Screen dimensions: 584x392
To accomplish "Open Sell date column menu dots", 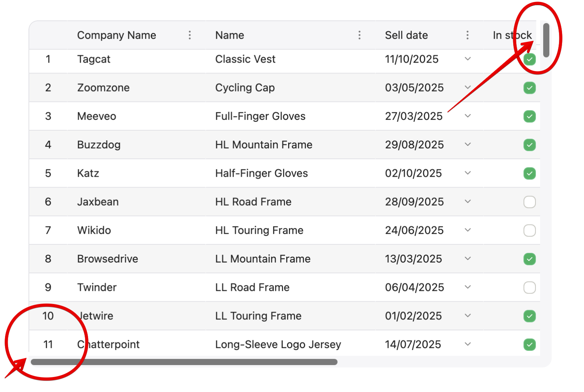I will (467, 35).
